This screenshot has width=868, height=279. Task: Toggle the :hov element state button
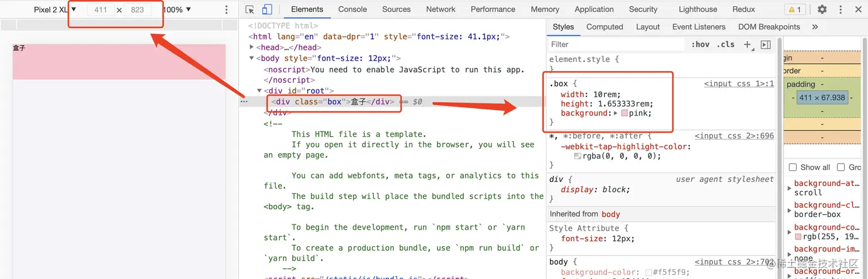[700, 44]
